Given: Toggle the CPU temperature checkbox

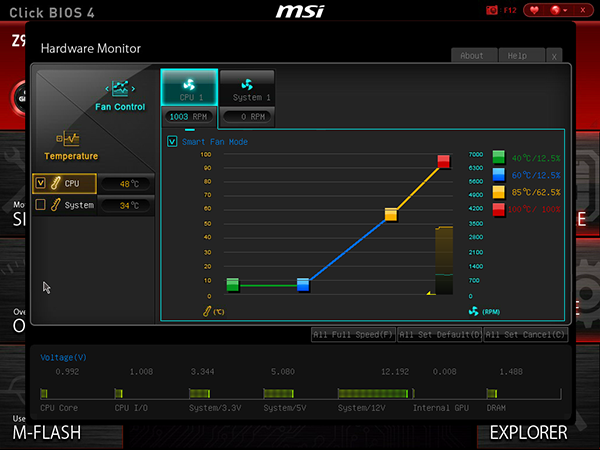Looking at the screenshot, I should pyautogui.click(x=41, y=183).
